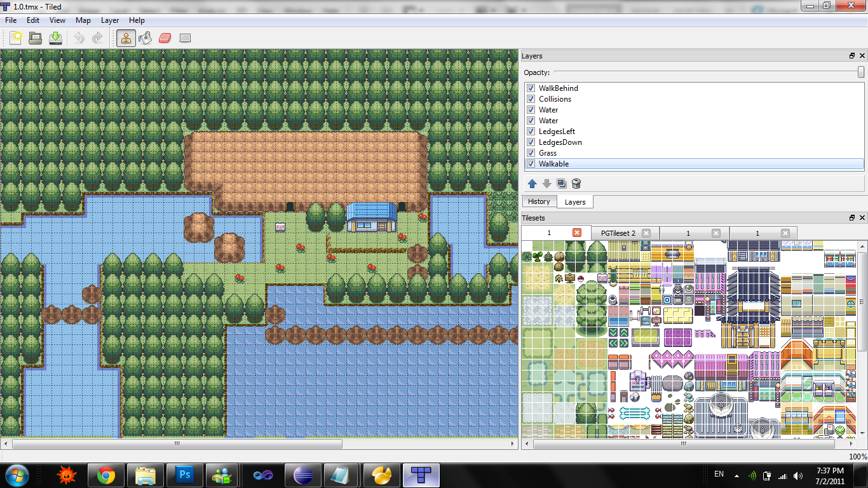The height and width of the screenshot is (488, 868).
Task: Click the Tiled taskbar button
Action: coord(421,475)
